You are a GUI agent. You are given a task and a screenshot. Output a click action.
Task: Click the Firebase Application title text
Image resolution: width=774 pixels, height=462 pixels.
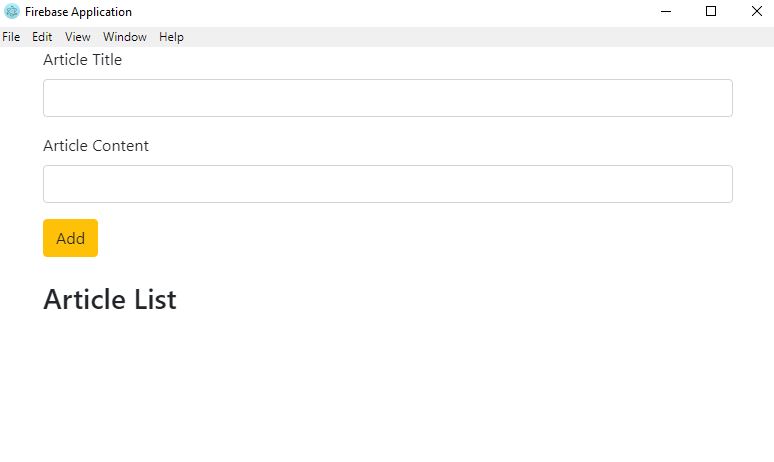coord(78,12)
